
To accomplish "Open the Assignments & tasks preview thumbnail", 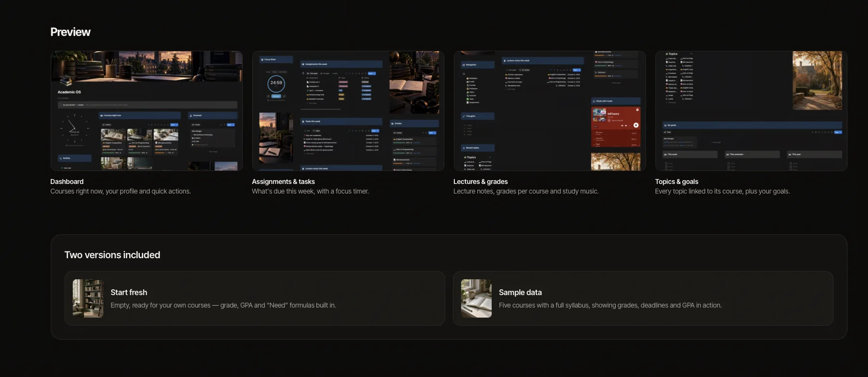I will coord(348,111).
